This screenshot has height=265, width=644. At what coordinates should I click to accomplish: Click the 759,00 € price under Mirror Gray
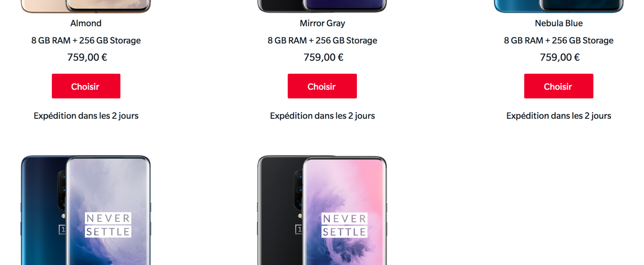coord(324,57)
